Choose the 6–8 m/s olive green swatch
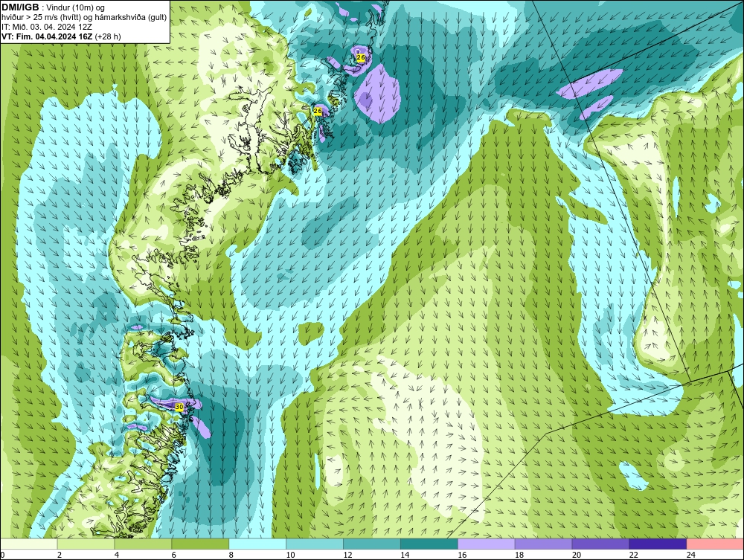This screenshot has width=744, height=560. pos(200,544)
